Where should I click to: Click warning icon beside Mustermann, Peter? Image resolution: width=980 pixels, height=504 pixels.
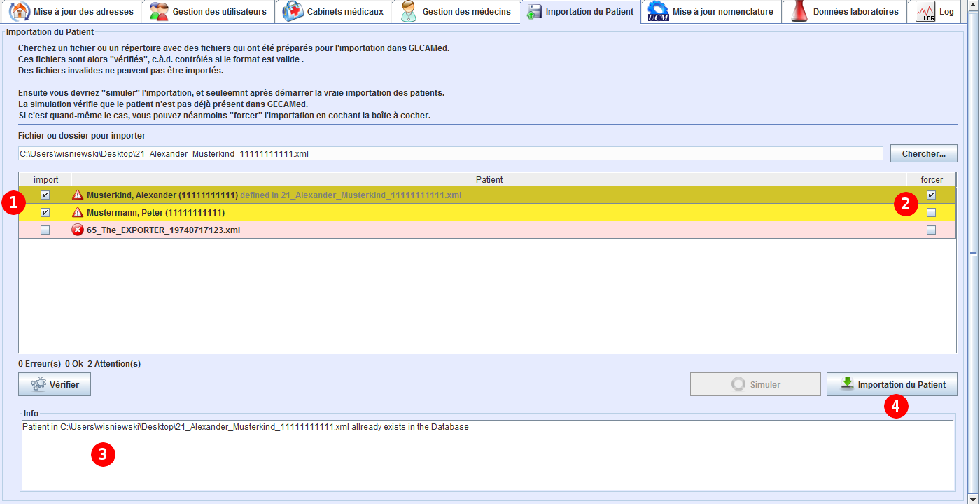(x=78, y=212)
